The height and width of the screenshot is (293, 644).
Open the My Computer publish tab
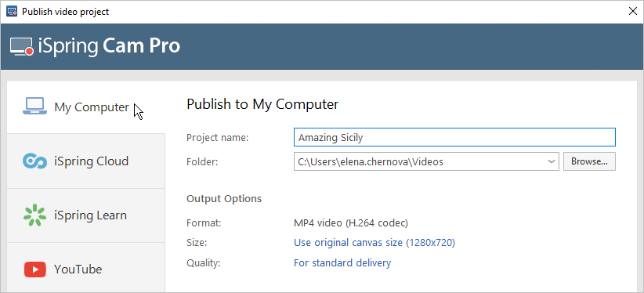86,107
